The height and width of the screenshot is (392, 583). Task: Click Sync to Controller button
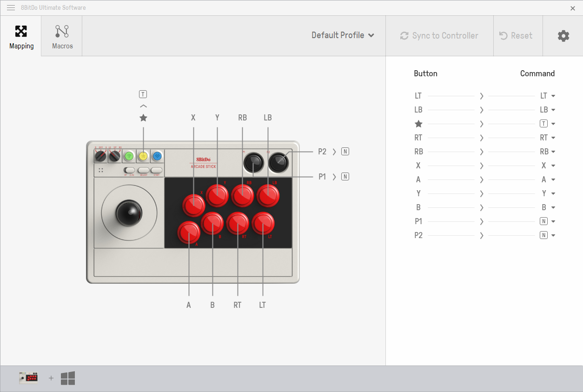(x=439, y=36)
